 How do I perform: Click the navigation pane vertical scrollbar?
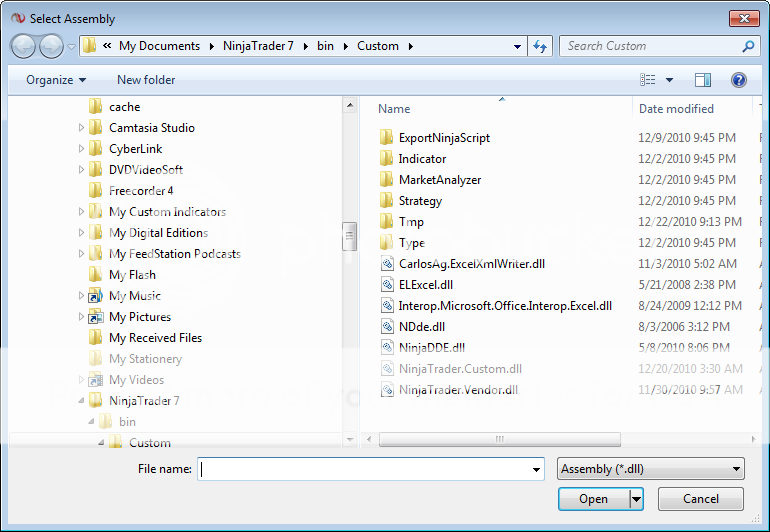pos(349,236)
